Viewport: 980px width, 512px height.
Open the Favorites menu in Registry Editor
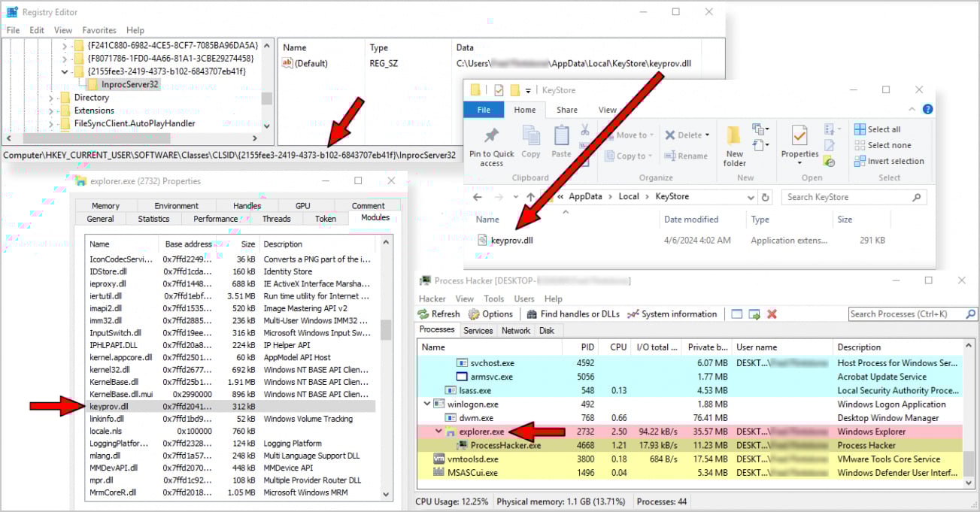(x=99, y=30)
